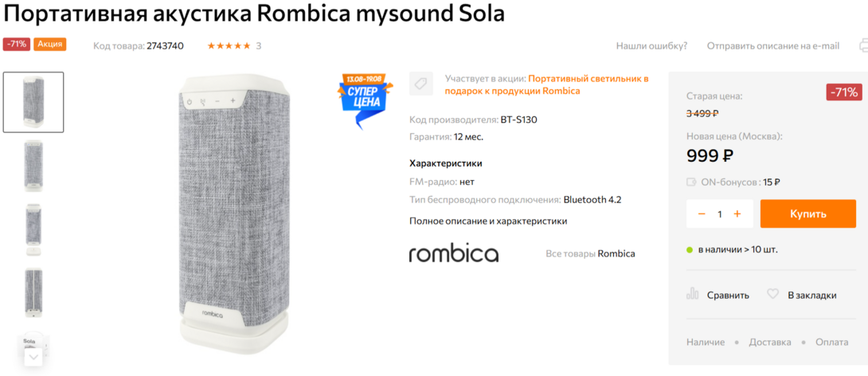Click the five-star rating
Image resolution: width=868 pixels, height=376 pixels.
pos(229,46)
